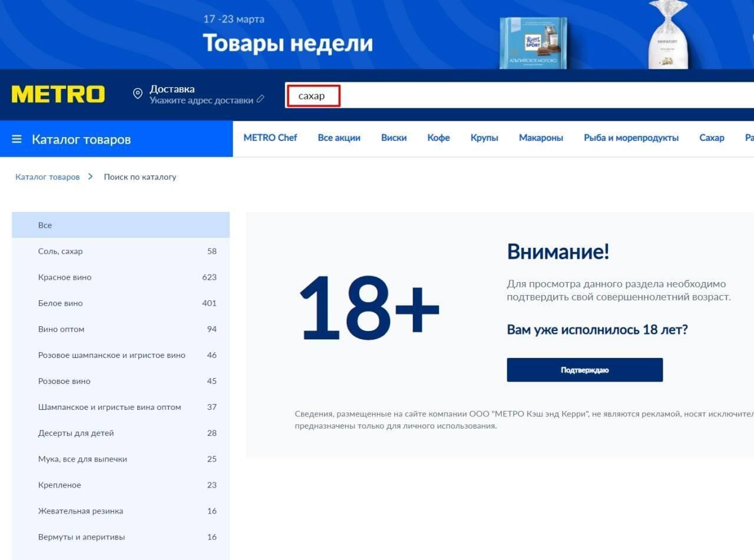Go to the Виски category
The image size is (754, 560).
393,138
